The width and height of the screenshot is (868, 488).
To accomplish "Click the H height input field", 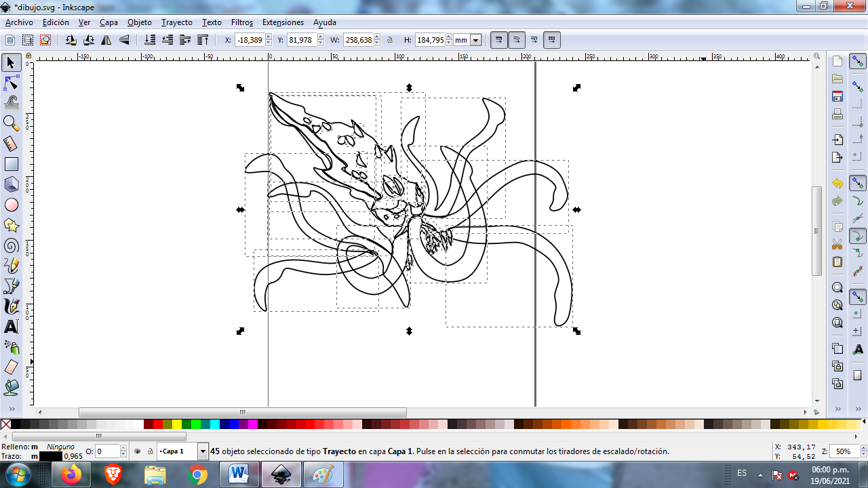I will 430,40.
